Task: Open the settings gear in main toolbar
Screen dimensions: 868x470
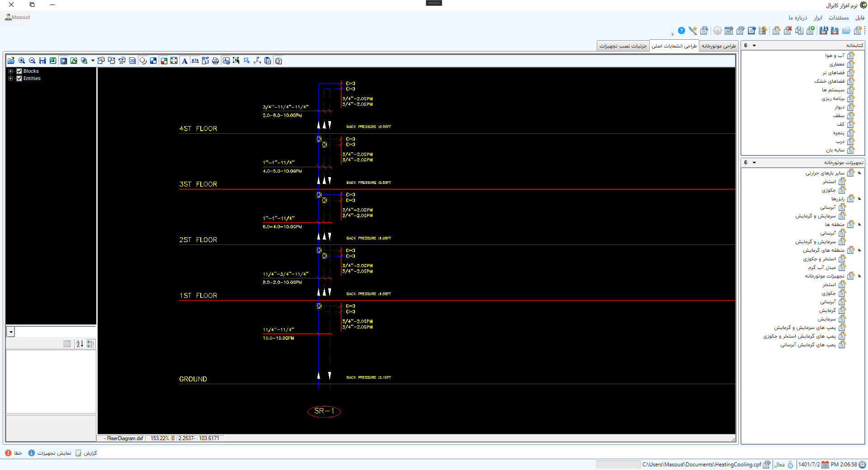Action: click(717, 31)
